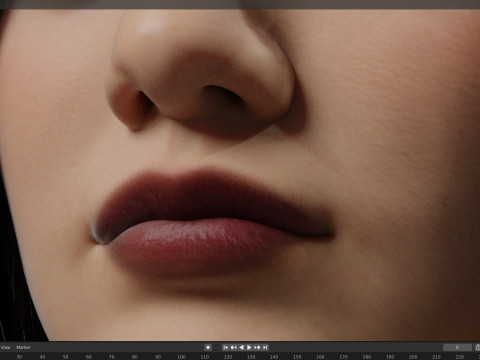Click frame 200 on the timeline ruler
The width and height of the screenshot is (480, 360).
point(413,357)
